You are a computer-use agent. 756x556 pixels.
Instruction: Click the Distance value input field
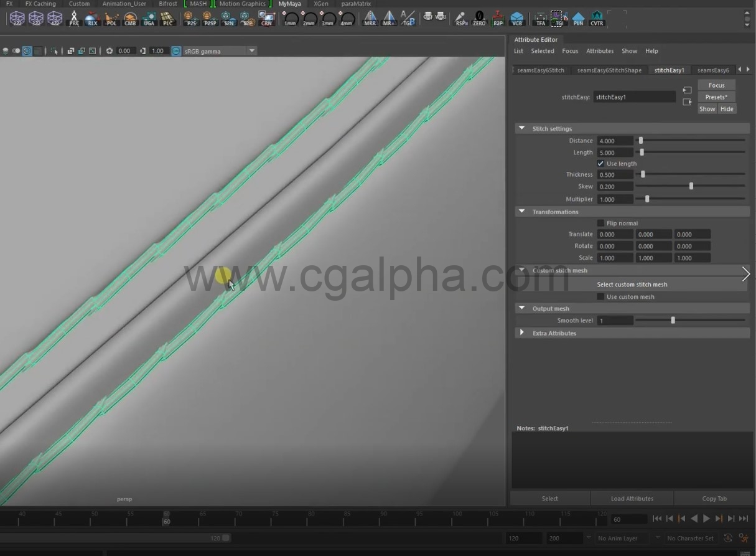coord(615,141)
